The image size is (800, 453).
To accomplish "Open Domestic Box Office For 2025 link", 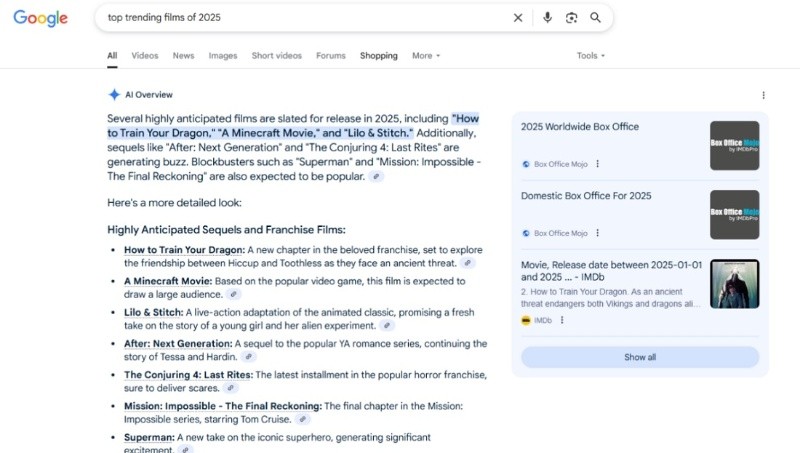I will click(x=586, y=196).
